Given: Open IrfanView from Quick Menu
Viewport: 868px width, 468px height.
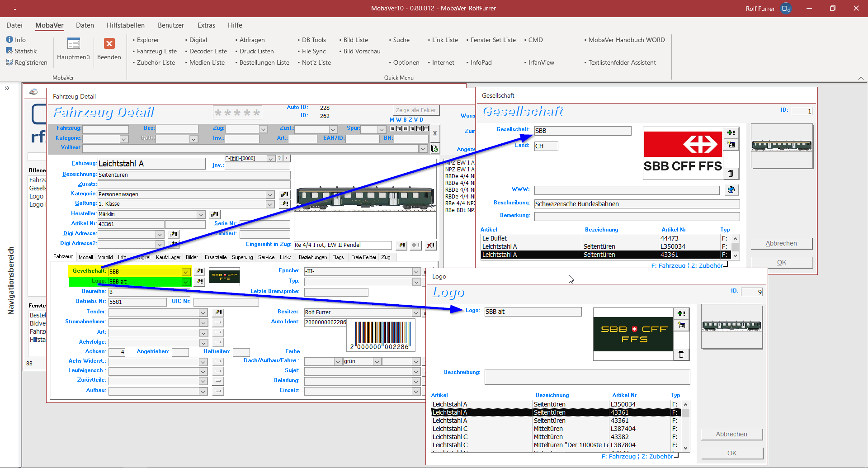Looking at the screenshot, I should coord(541,62).
